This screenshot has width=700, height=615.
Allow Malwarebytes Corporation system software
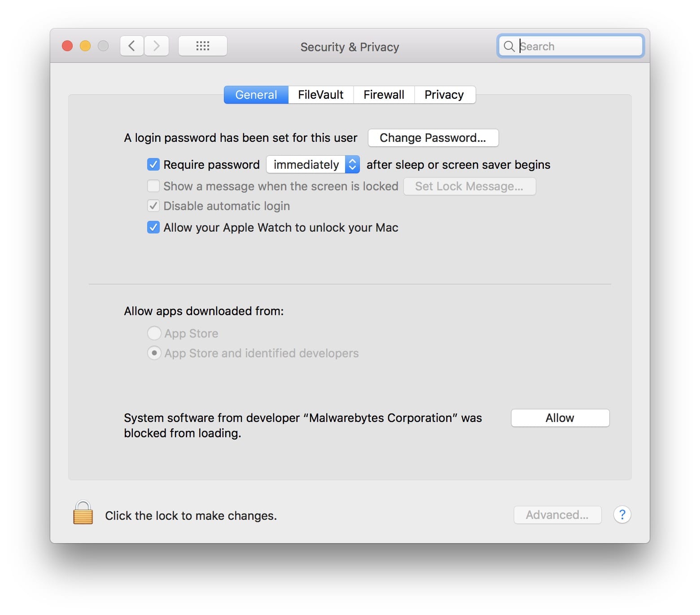[560, 417]
